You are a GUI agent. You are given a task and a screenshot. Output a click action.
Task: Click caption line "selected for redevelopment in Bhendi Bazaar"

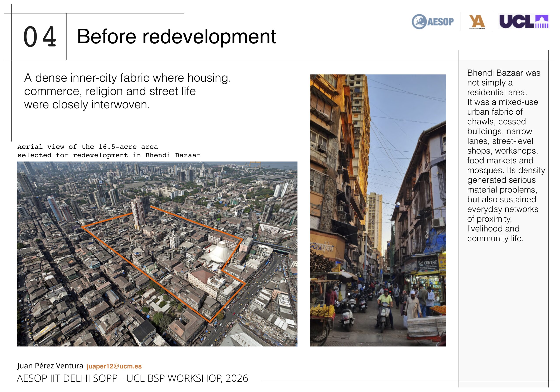[x=109, y=155]
